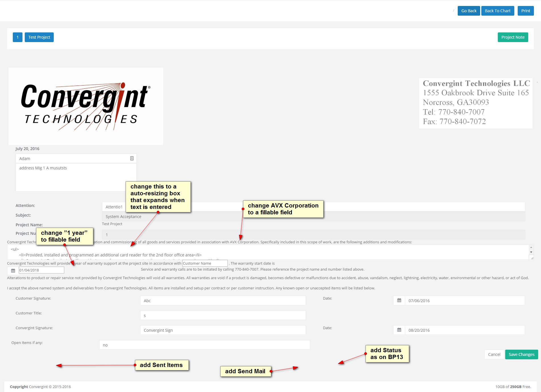Click scope text area scroll down arrow
The height and width of the screenshot is (392, 541).
pyautogui.click(x=531, y=252)
